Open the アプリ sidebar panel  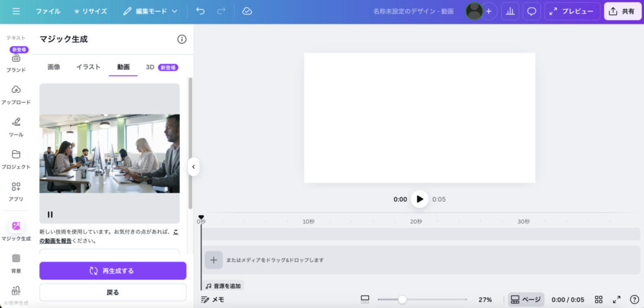click(16, 190)
